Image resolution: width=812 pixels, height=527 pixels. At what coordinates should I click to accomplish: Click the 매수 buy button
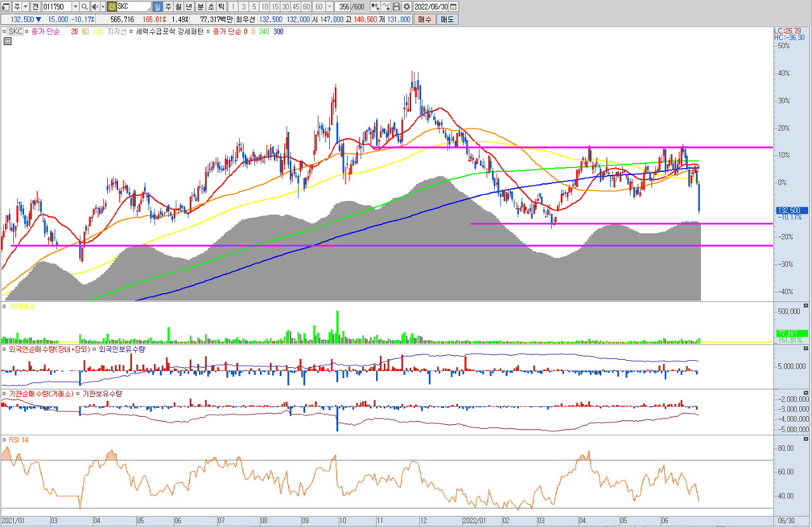[x=424, y=20]
